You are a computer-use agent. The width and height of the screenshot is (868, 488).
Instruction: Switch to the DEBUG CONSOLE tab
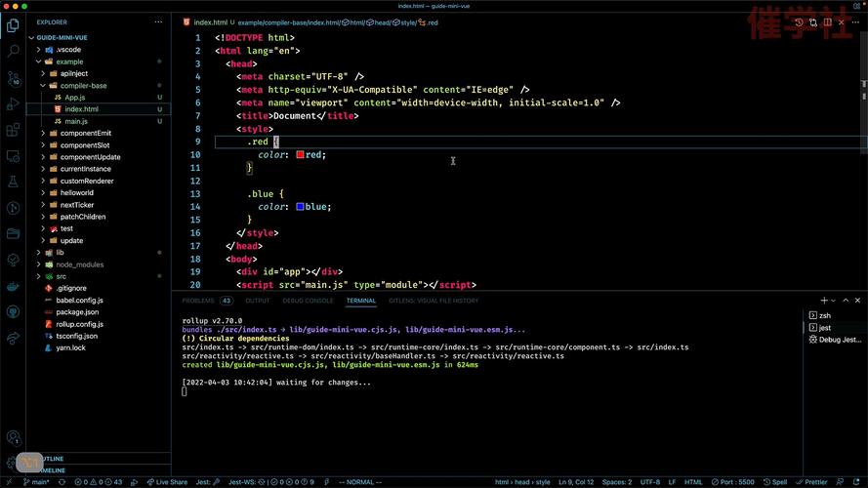(308, 301)
